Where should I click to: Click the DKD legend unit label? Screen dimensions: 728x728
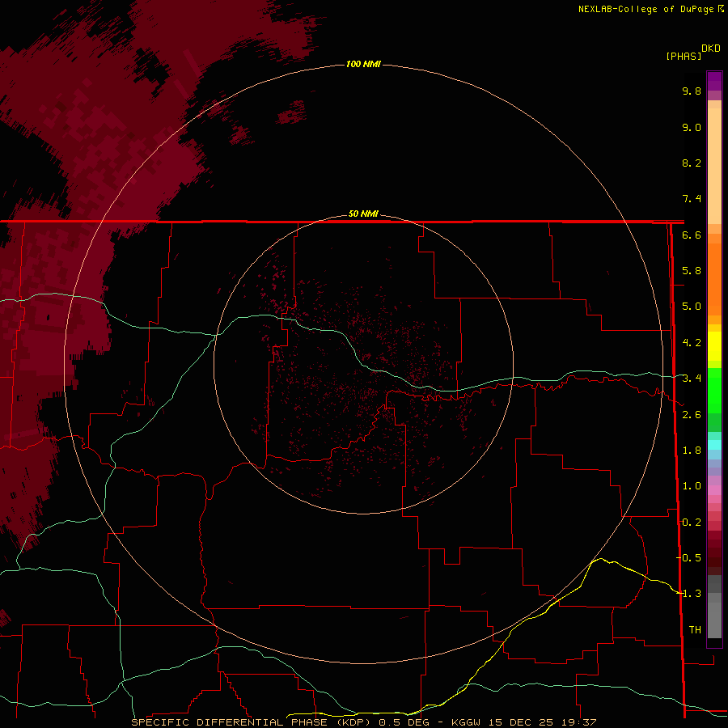[711, 49]
